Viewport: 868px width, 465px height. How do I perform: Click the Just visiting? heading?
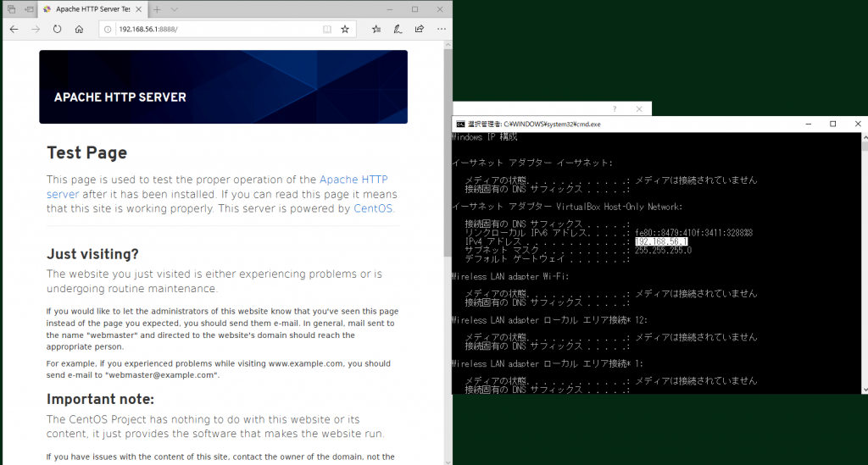92,254
